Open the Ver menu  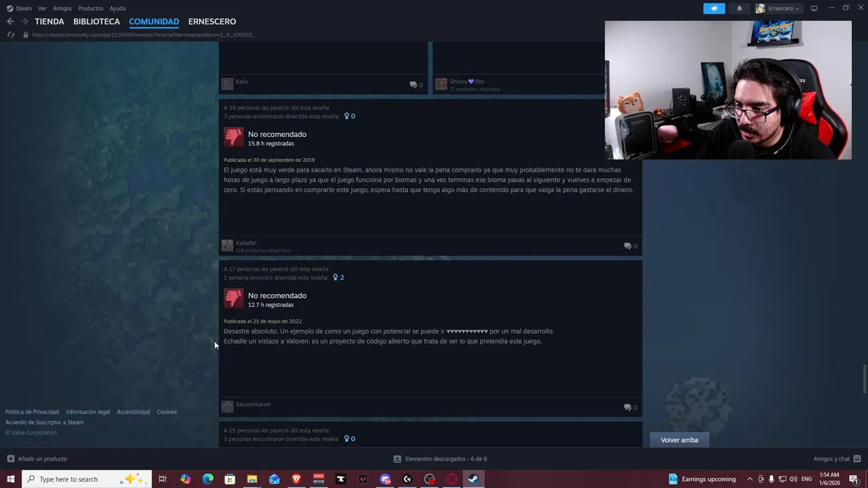point(42,8)
